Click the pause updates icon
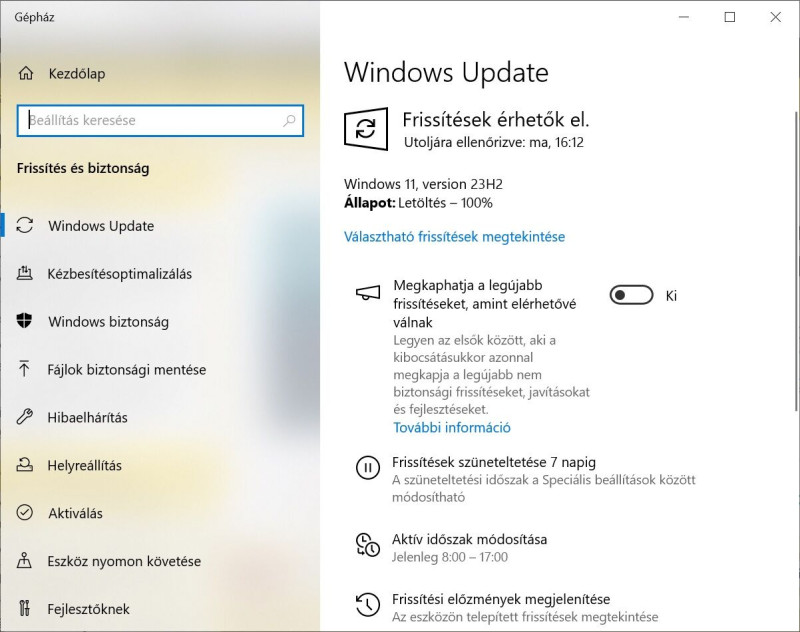 click(x=367, y=468)
